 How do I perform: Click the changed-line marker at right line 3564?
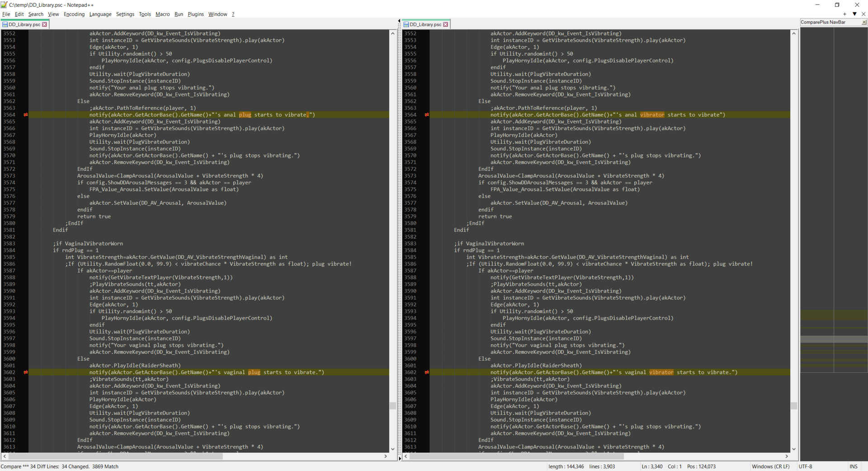[x=427, y=115]
